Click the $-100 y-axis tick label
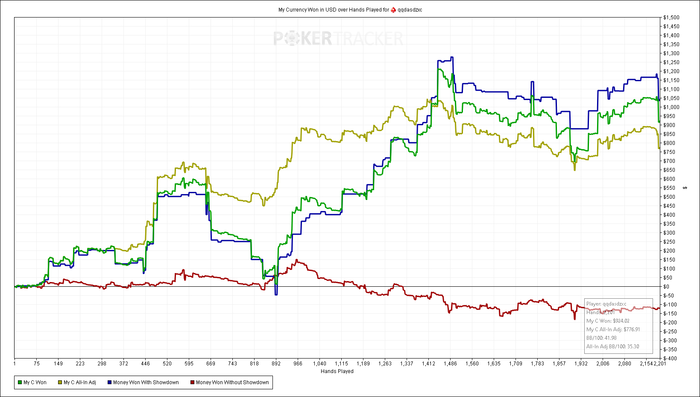The image size is (700, 397). (x=670, y=304)
